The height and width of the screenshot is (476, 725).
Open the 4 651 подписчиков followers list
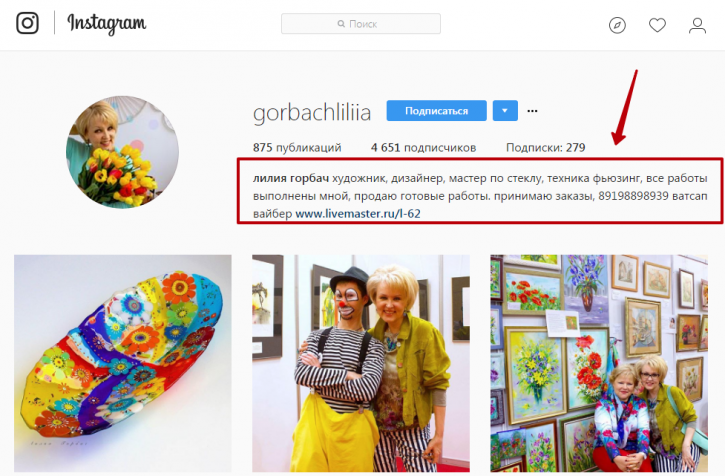[x=423, y=148]
